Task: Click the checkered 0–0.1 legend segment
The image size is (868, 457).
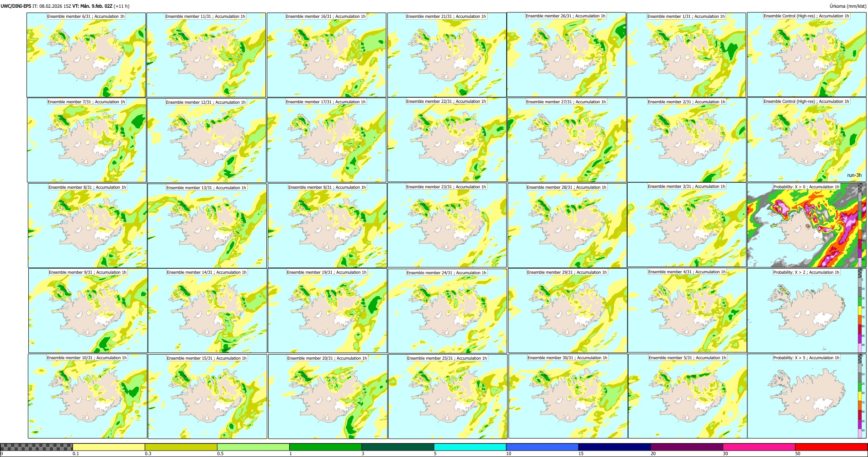Action: (37, 447)
